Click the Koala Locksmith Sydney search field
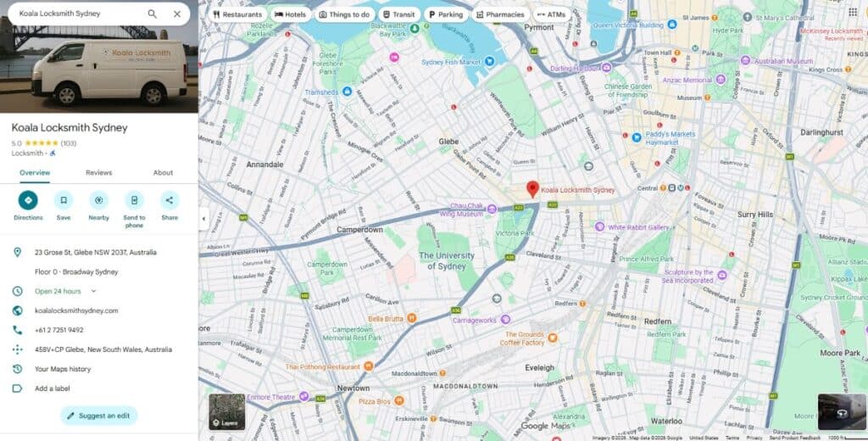 coord(77,14)
